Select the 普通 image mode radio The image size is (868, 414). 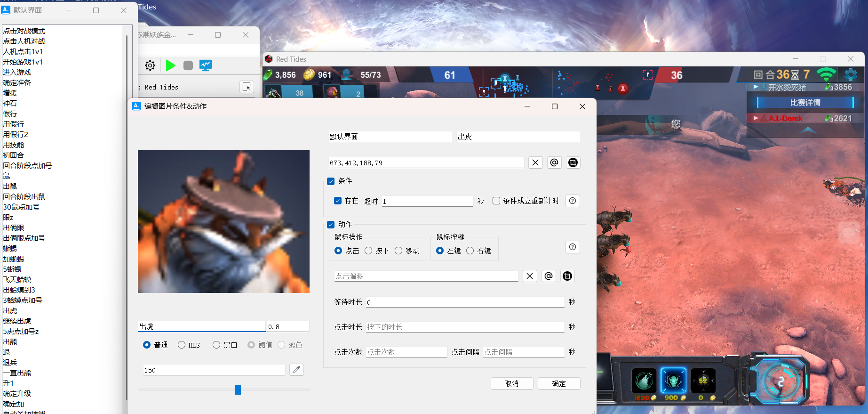click(x=147, y=345)
